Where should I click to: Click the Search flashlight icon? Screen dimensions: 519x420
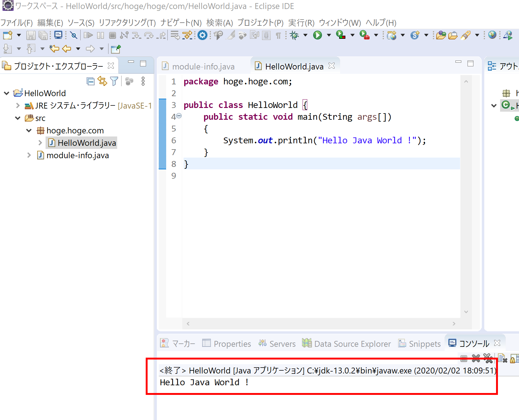tap(466, 35)
